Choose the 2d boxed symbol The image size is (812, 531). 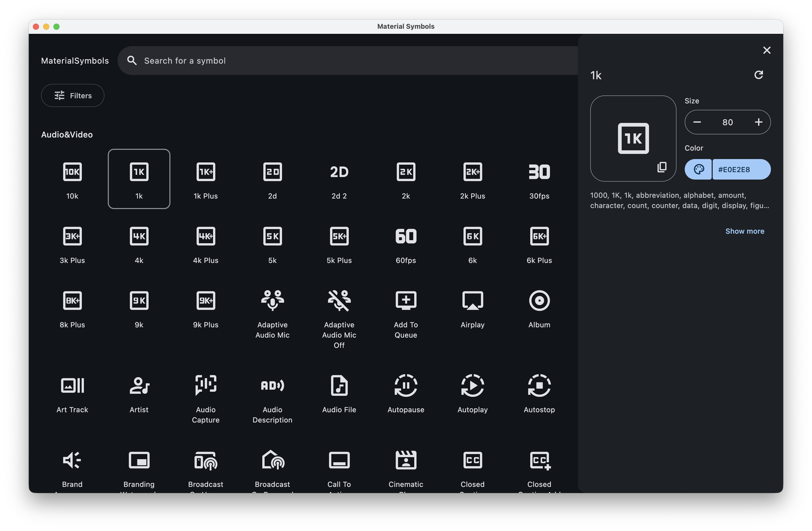point(272,179)
